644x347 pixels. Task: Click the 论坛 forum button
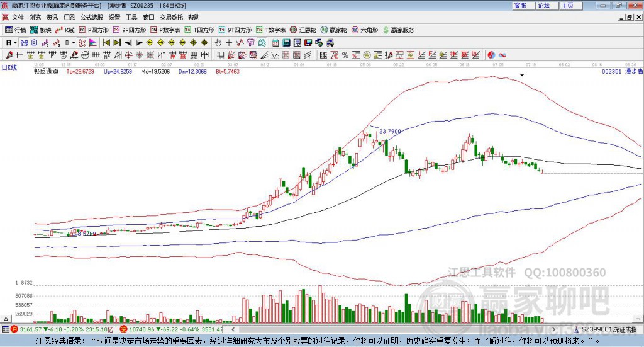point(547,5)
